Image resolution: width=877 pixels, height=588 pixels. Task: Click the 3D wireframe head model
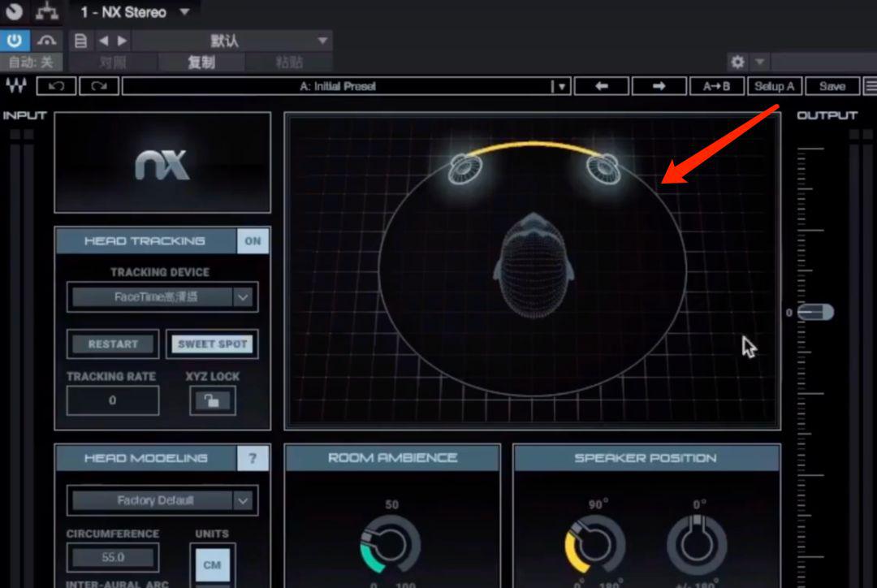533,266
